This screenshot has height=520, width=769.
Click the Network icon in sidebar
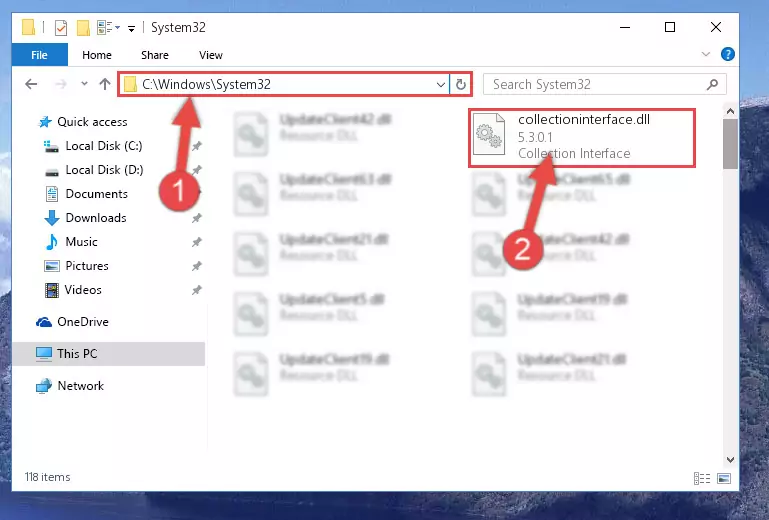pyautogui.click(x=44, y=386)
